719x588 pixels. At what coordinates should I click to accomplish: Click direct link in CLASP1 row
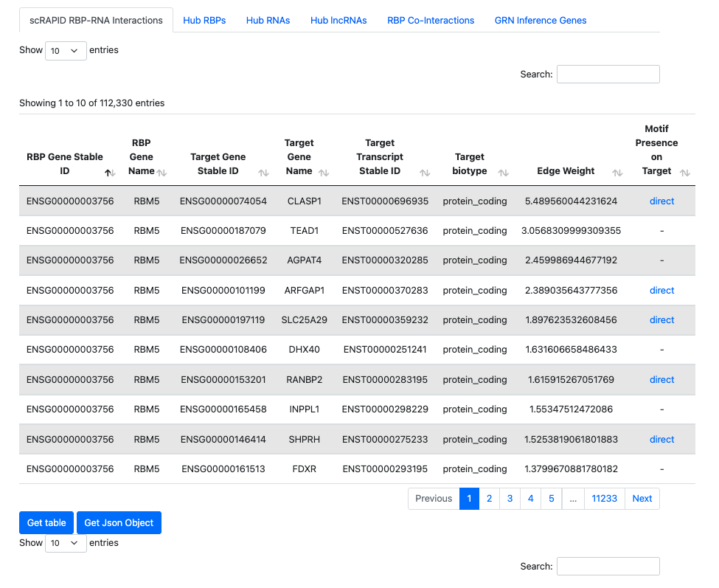tap(661, 201)
